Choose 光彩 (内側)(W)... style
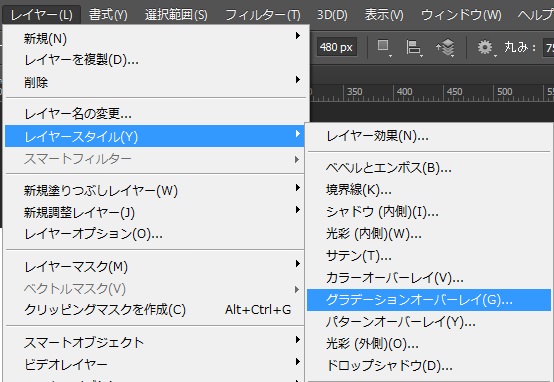 (429, 234)
